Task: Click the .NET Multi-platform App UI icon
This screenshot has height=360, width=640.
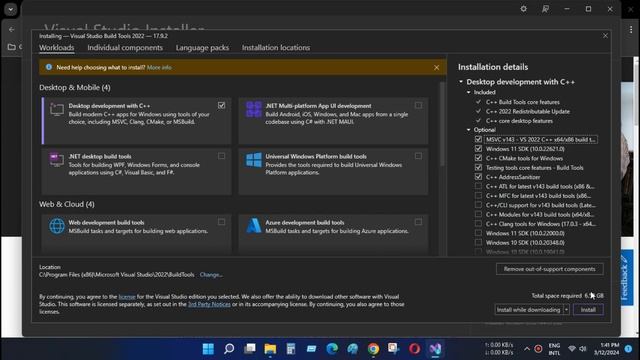Action: tap(253, 109)
